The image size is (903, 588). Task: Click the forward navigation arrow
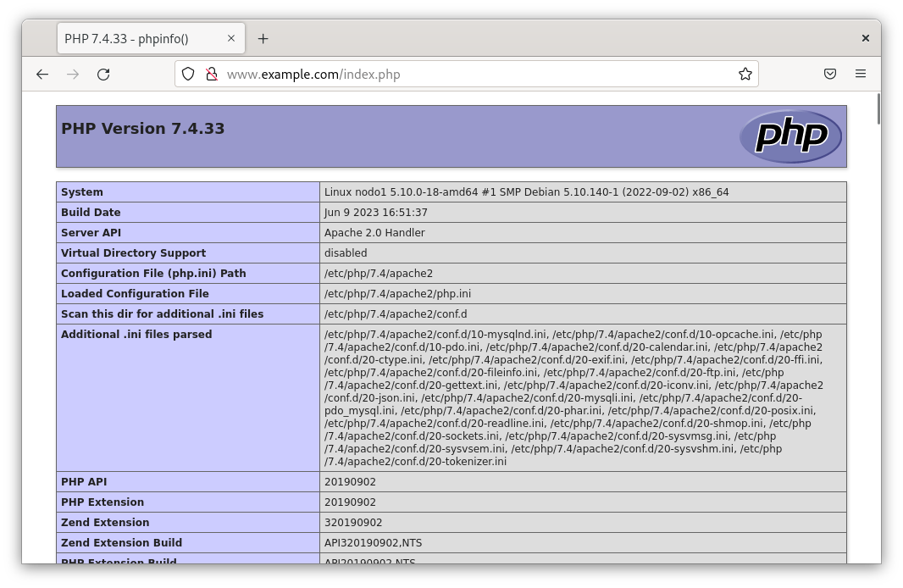click(x=73, y=75)
